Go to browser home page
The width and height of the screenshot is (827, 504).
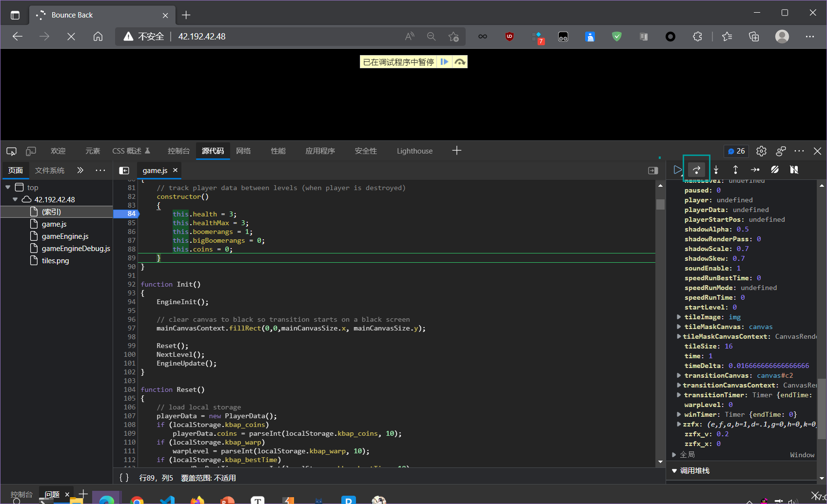98,37
